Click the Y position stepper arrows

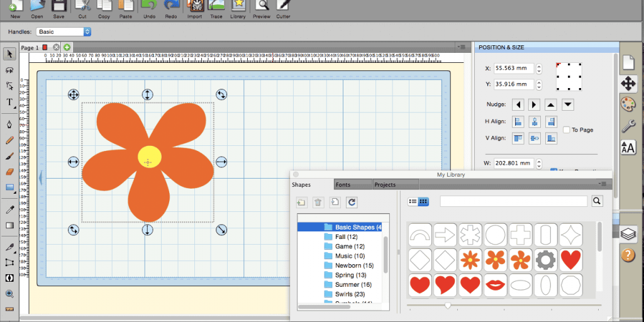click(x=539, y=85)
